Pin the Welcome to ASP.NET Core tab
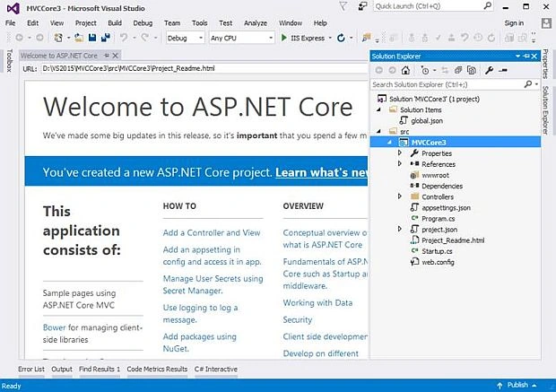The width and height of the screenshot is (556, 392). [107, 56]
